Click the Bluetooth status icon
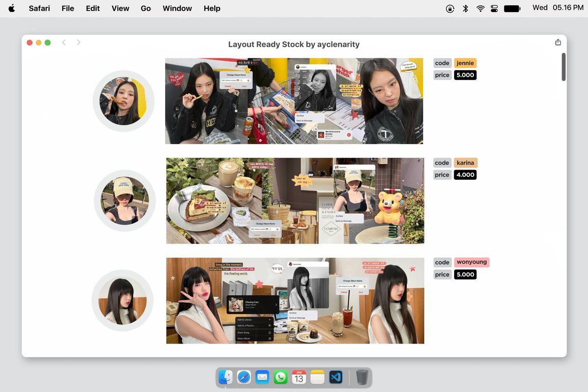This screenshot has height=392, width=588. tap(465, 8)
